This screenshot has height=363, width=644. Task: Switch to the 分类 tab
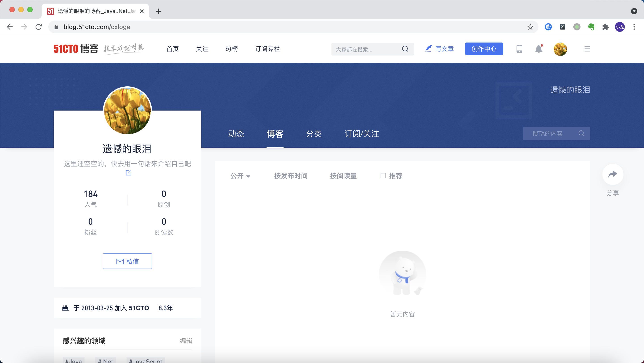[314, 134]
